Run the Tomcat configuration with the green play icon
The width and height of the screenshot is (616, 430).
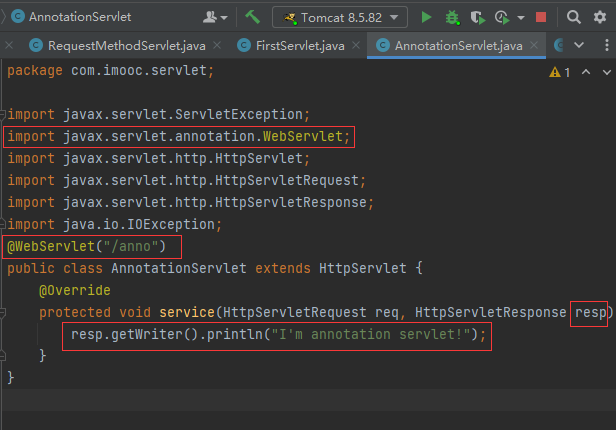pyautogui.click(x=427, y=17)
